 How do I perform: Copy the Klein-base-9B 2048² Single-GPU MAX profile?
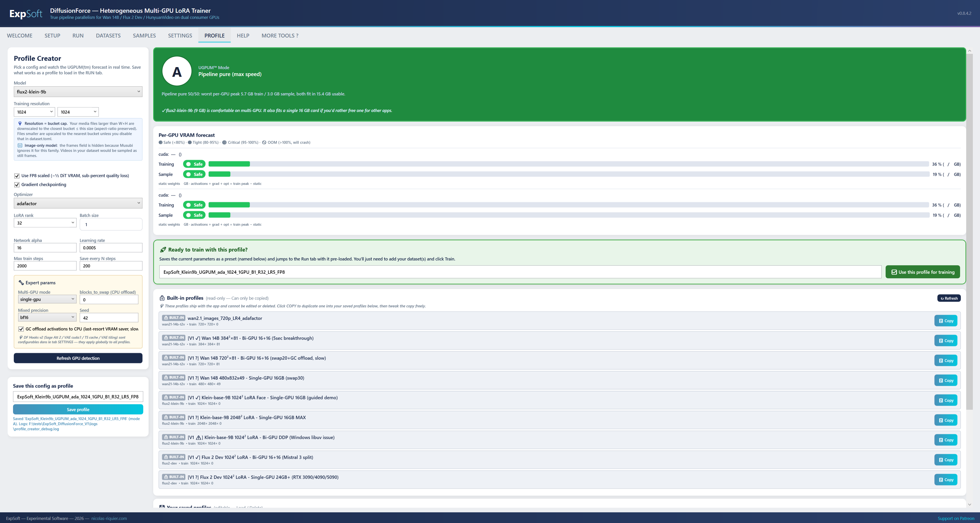(x=946, y=420)
